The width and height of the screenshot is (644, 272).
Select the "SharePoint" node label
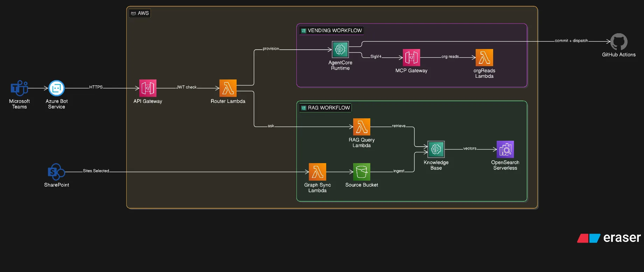(x=56, y=185)
